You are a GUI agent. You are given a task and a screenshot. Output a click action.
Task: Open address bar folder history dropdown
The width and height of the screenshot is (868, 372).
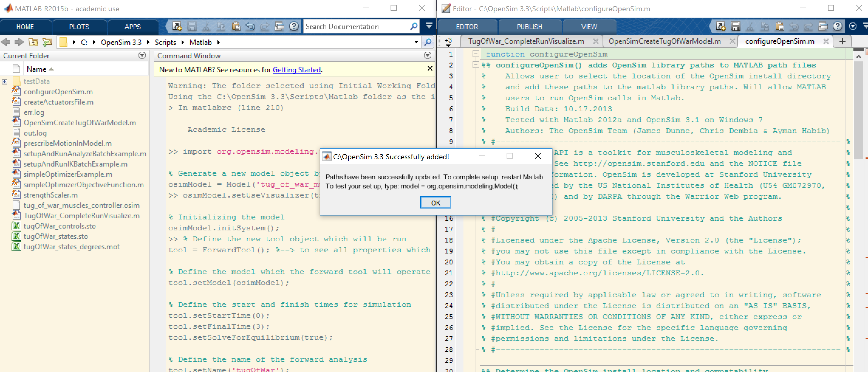click(x=416, y=42)
